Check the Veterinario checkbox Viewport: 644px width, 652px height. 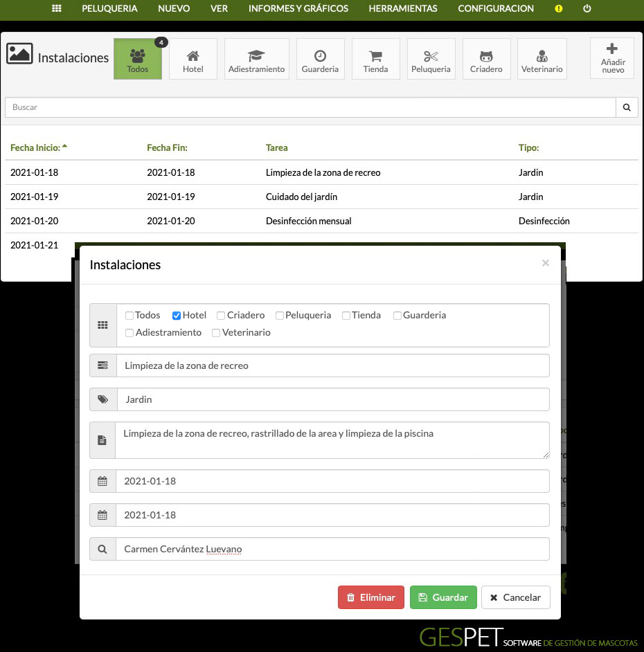[x=216, y=333]
